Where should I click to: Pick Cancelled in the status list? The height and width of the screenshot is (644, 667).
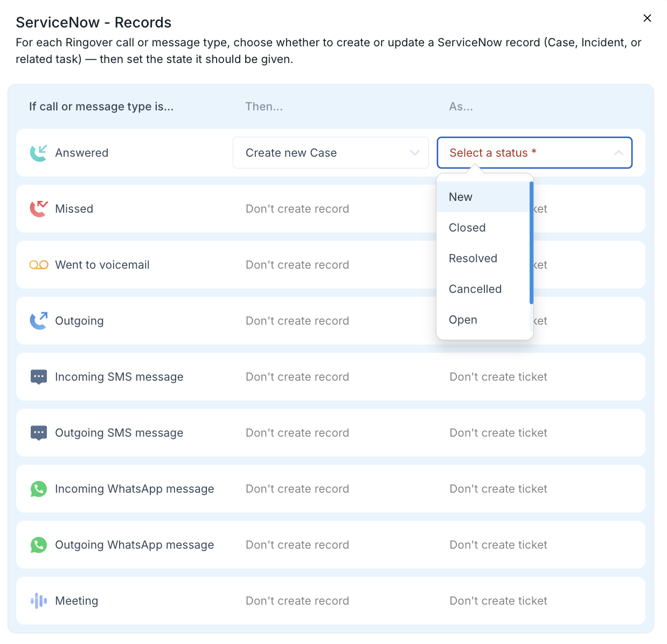483,289
